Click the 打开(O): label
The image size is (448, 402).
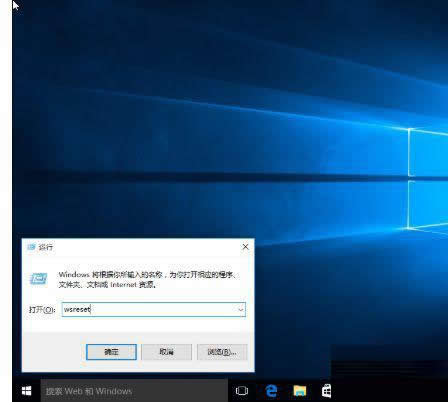point(42,310)
